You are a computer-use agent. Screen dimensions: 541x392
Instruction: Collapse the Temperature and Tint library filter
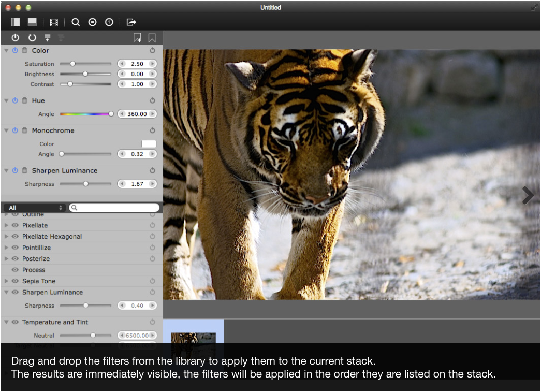(x=6, y=322)
